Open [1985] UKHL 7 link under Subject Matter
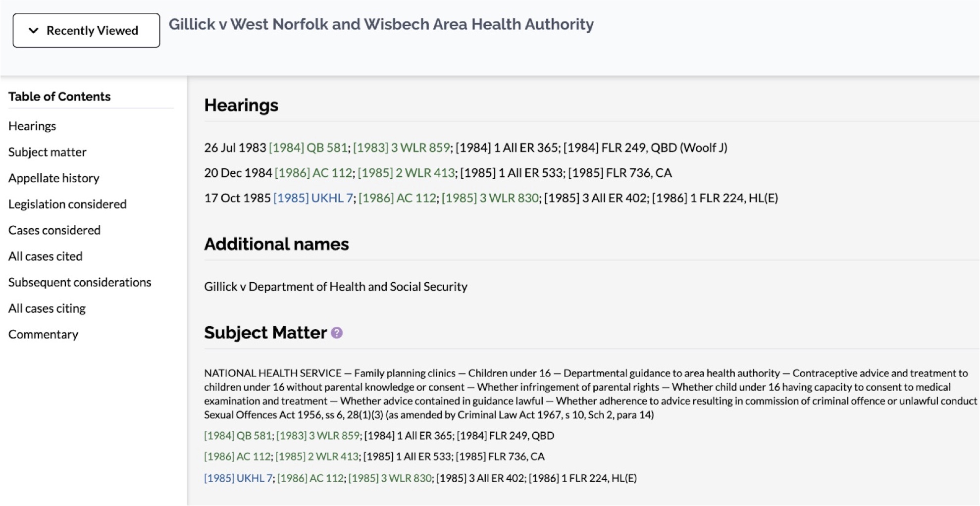 (238, 478)
